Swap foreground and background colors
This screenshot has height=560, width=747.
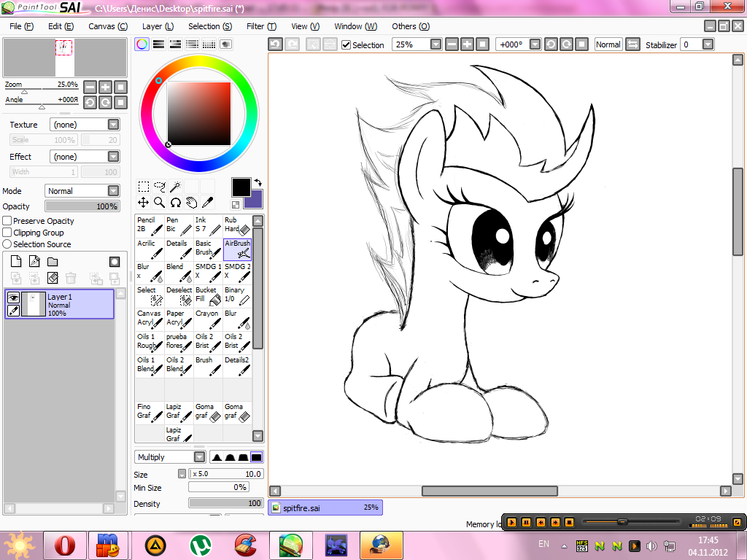tap(258, 182)
